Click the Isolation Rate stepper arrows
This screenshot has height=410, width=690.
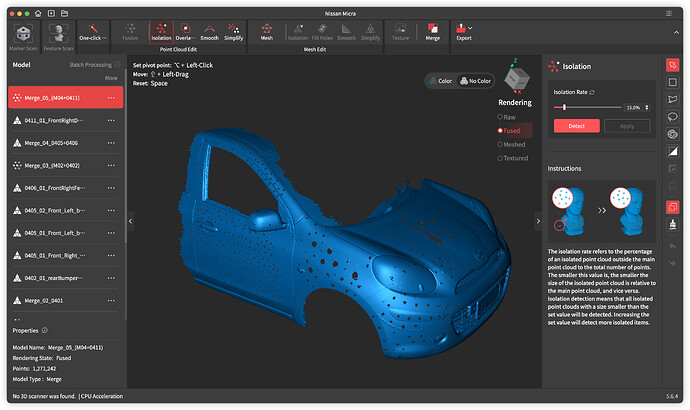coord(647,107)
